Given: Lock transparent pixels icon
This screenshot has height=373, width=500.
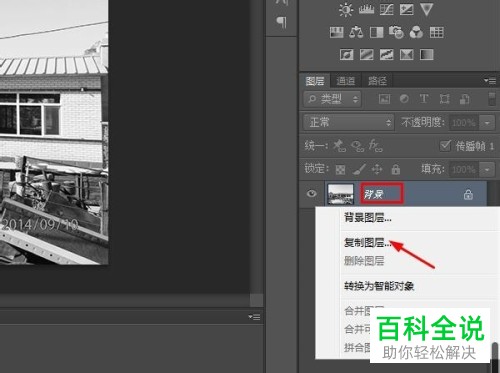Looking at the screenshot, I should point(340,169).
